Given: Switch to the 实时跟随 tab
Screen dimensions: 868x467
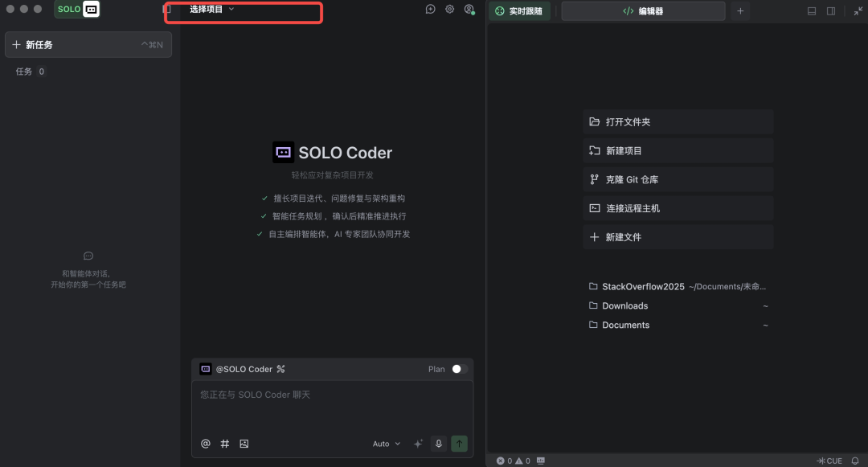Looking at the screenshot, I should [x=518, y=11].
